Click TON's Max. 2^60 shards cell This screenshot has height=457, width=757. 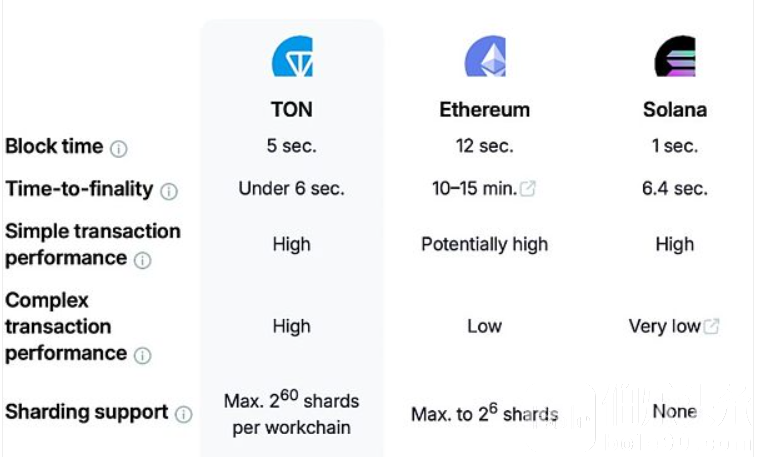292,413
